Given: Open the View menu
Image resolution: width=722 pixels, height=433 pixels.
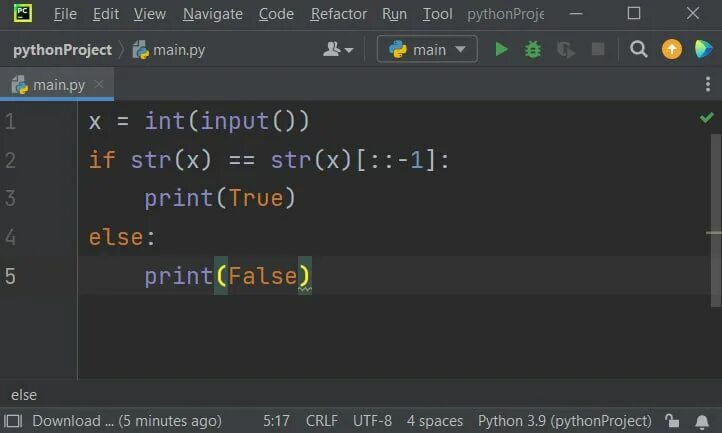Looking at the screenshot, I should click(150, 14).
